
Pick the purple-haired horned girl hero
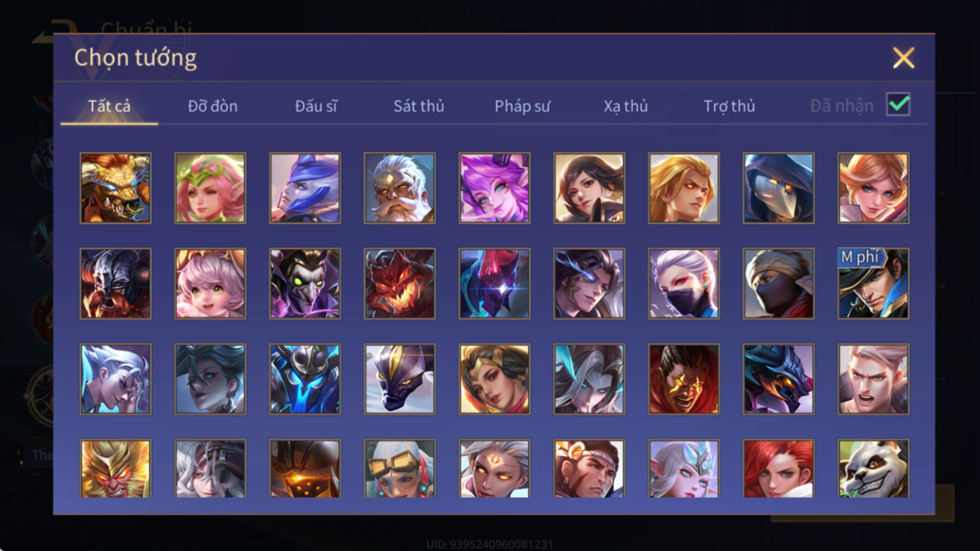point(494,188)
